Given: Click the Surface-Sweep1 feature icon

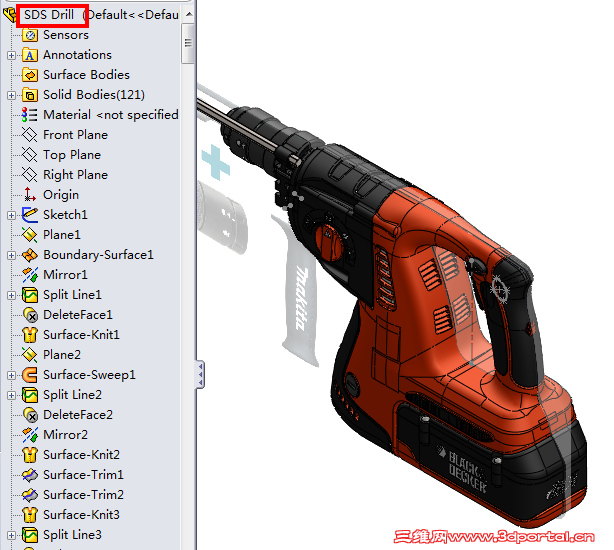Looking at the screenshot, I should coord(30,375).
